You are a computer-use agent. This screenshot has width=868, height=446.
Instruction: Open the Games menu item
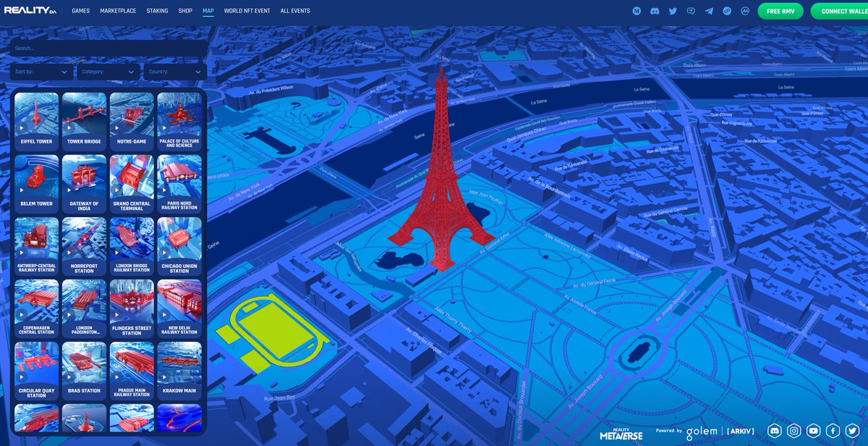pyautogui.click(x=81, y=11)
